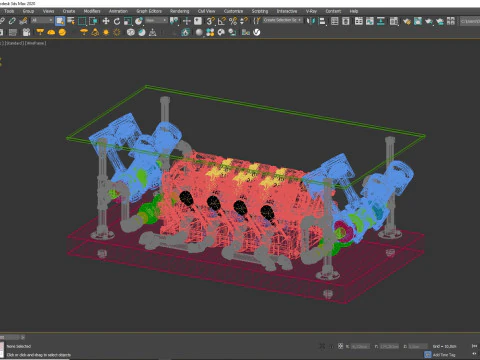Activate the Select and Link tool
The width and height of the screenshot is (480, 360).
pyautogui.click(x=1, y=21)
